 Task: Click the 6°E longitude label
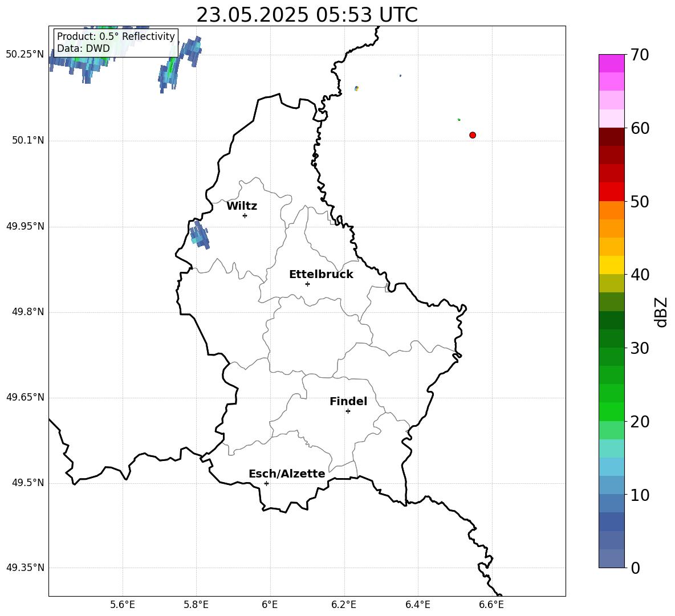pos(270,605)
